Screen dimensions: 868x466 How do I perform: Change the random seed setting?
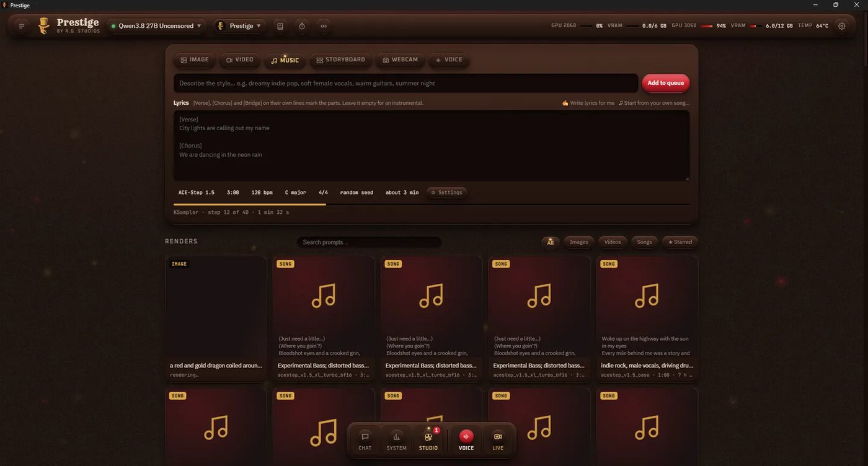[356, 193]
